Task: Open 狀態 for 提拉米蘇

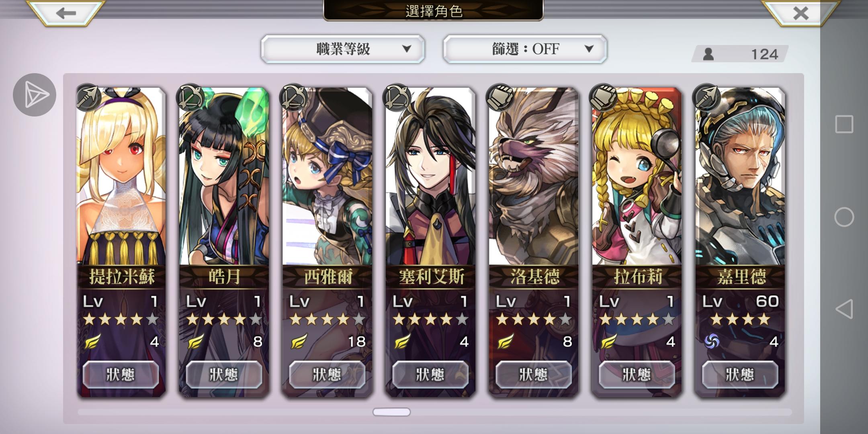Action: coord(121,375)
